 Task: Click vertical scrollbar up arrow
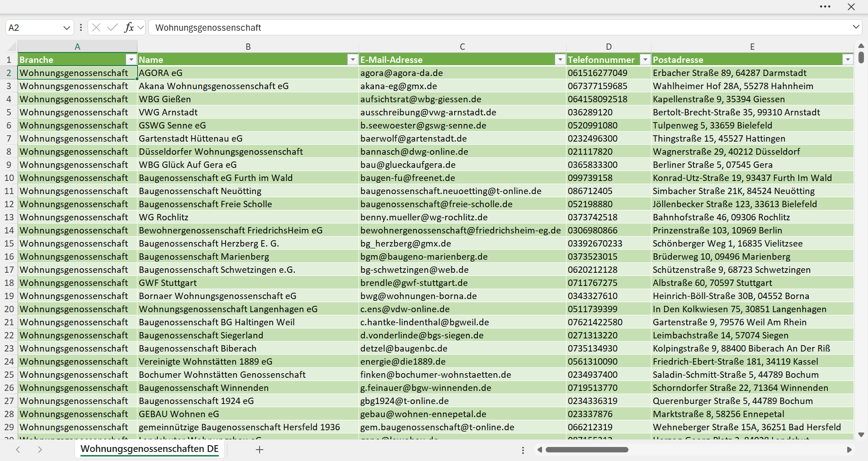[x=861, y=46]
